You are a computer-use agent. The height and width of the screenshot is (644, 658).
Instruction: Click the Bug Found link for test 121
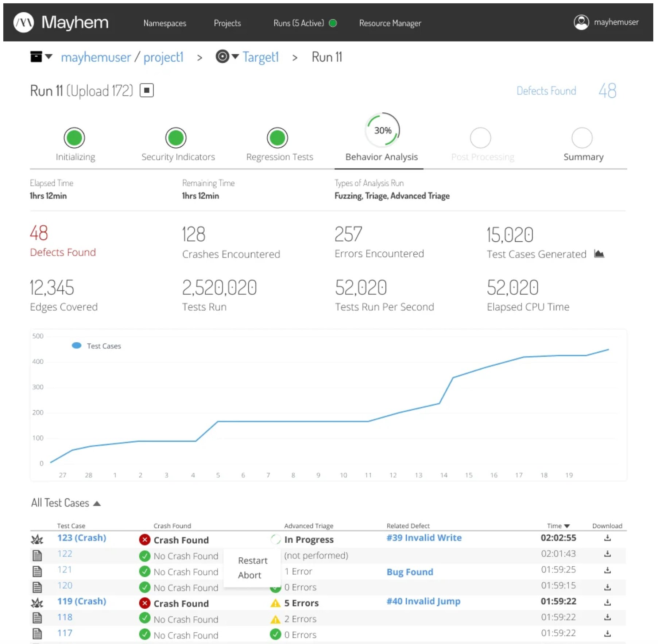point(410,572)
